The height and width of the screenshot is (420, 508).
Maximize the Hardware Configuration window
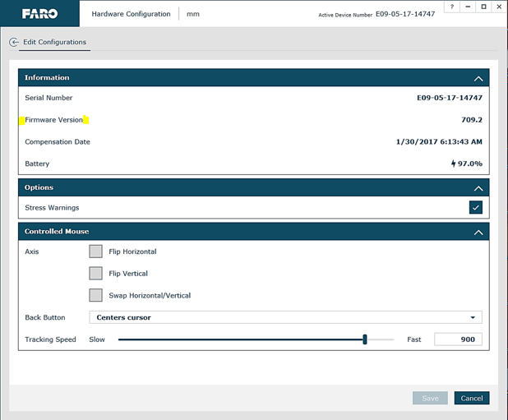[483, 7]
